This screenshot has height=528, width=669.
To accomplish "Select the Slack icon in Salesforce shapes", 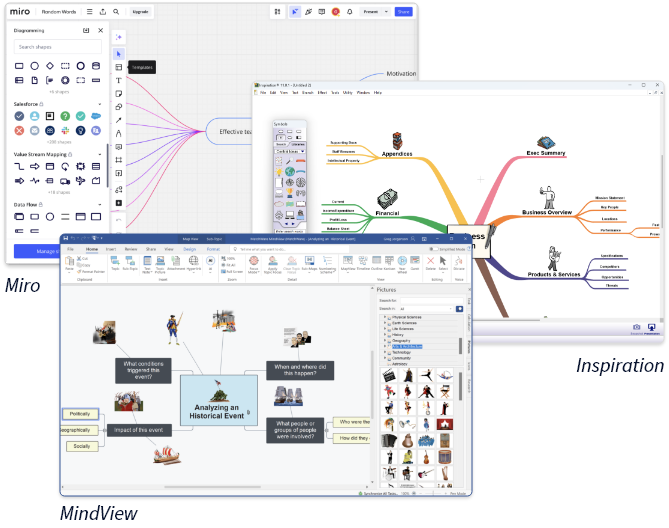I will pos(65,130).
